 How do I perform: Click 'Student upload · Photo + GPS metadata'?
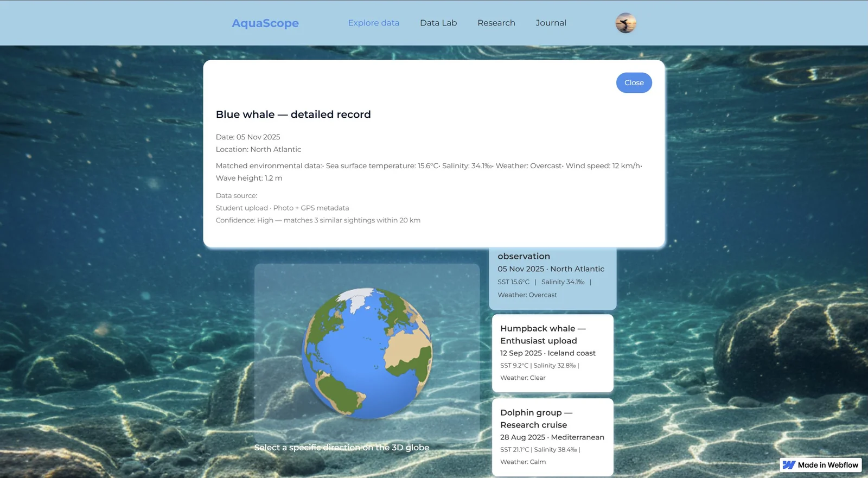pyautogui.click(x=282, y=208)
